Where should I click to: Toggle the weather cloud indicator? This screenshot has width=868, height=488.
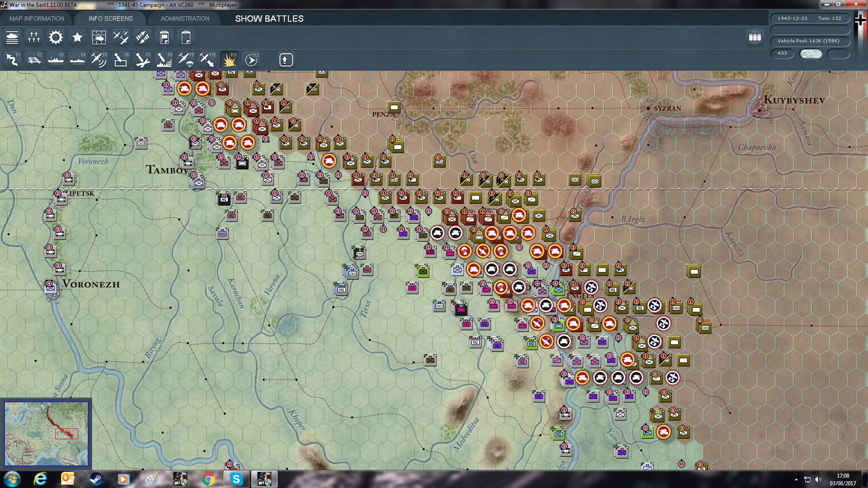coord(811,54)
